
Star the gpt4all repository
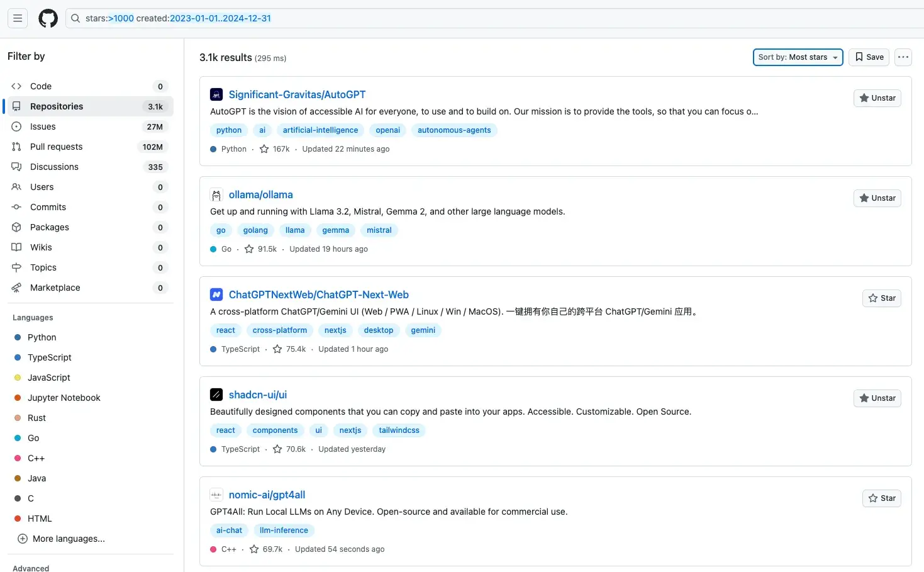881,498
